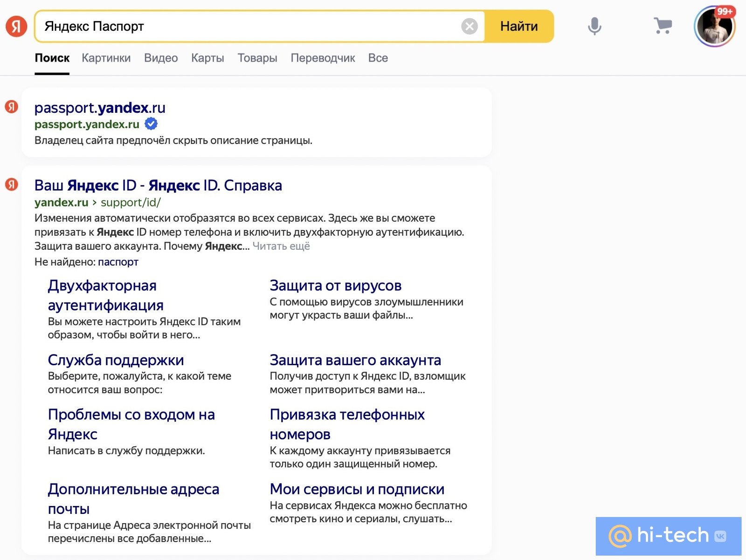
Task: Click the green yandex.ru domain link
Action: (61, 203)
